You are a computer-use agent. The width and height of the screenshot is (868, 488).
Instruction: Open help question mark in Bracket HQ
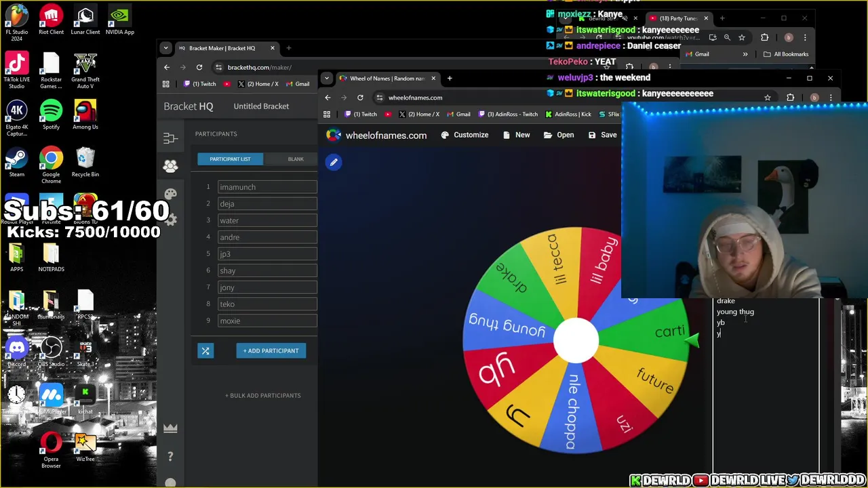pos(170,456)
